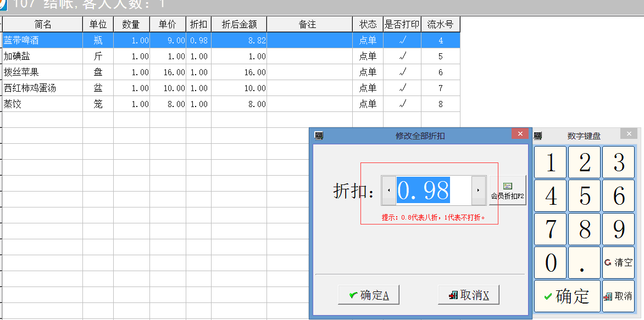This screenshot has width=644, height=320.
Task: Click the 折后金额 column header
Action: click(238, 25)
